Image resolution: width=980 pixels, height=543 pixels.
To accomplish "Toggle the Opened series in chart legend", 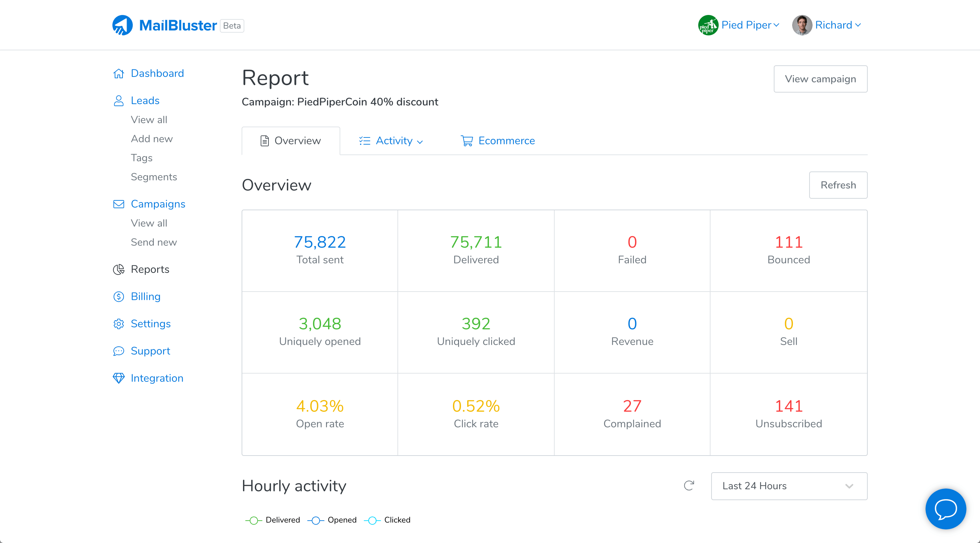I will tap(332, 520).
